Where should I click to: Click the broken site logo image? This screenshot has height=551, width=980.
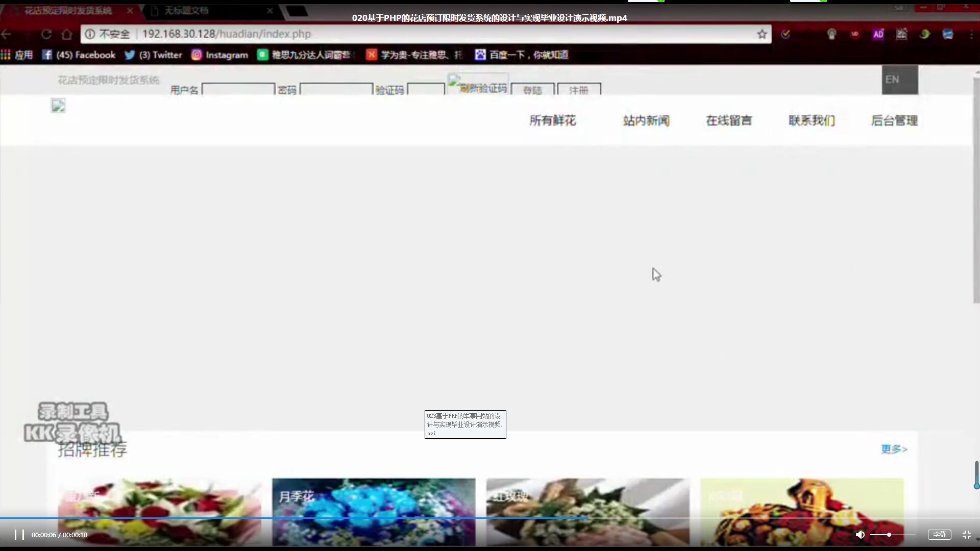point(58,106)
